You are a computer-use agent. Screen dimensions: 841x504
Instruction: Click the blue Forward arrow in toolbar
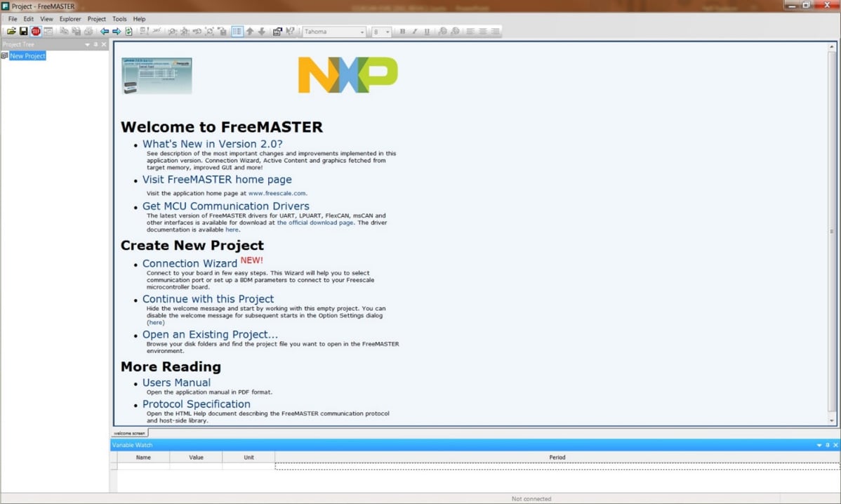(x=117, y=32)
